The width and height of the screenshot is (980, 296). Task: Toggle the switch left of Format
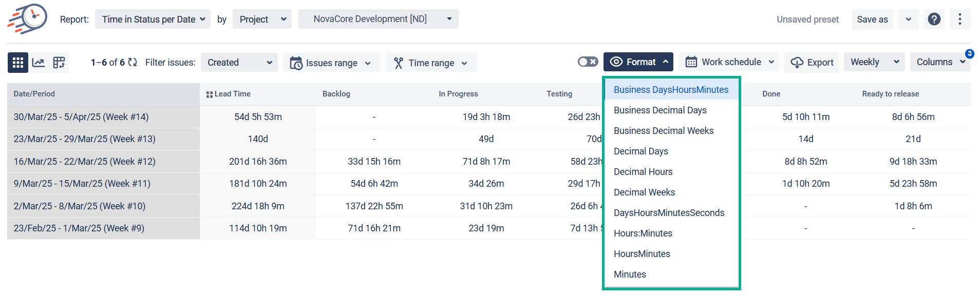[x=588, y=62]
